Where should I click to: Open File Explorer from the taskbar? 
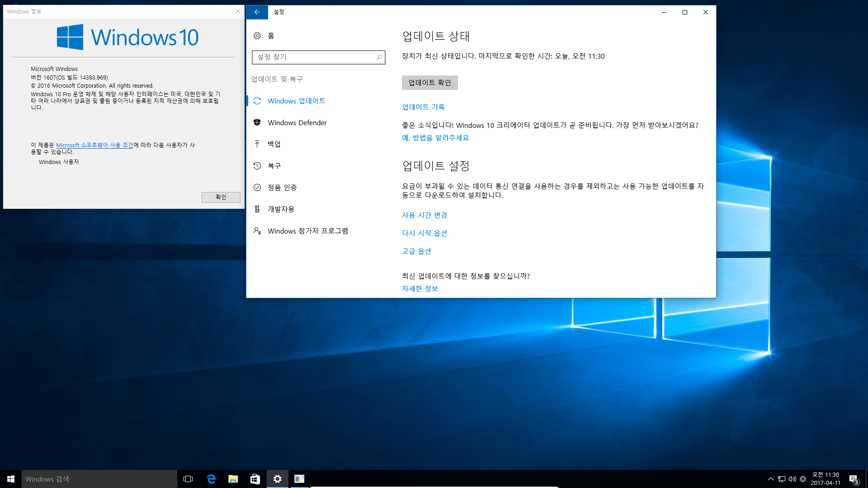click(x=233, y=479)
